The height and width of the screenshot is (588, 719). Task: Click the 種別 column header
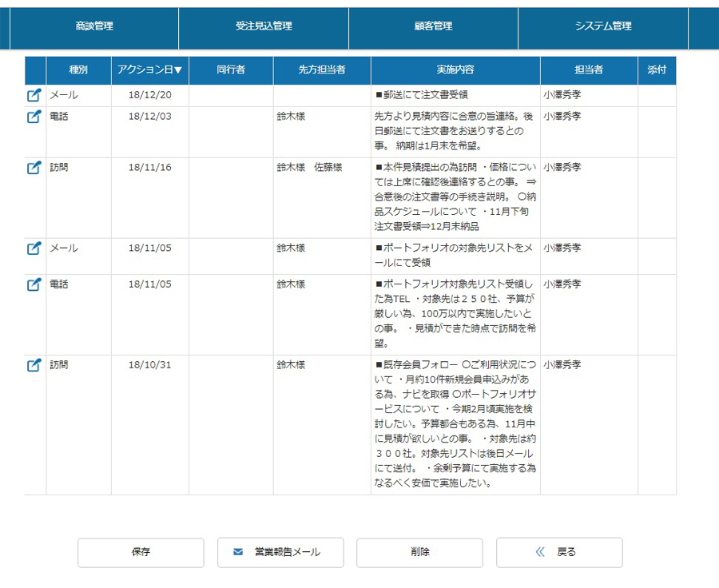tap(78, 70)
